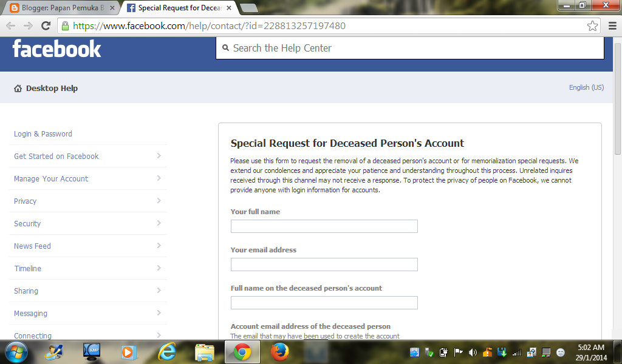Launch Firefox from the taskbar
The width and height of the screenshot is (622, 364).
coord(280,352)
